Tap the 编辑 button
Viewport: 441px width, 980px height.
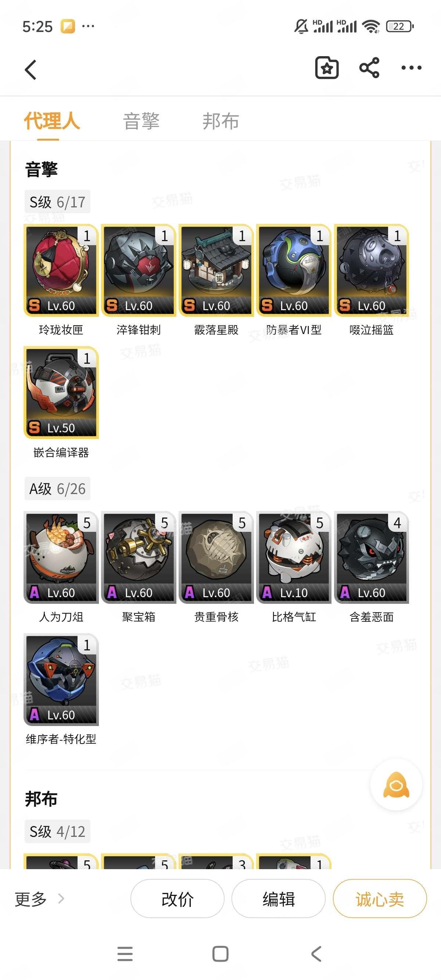pos(279,899)
